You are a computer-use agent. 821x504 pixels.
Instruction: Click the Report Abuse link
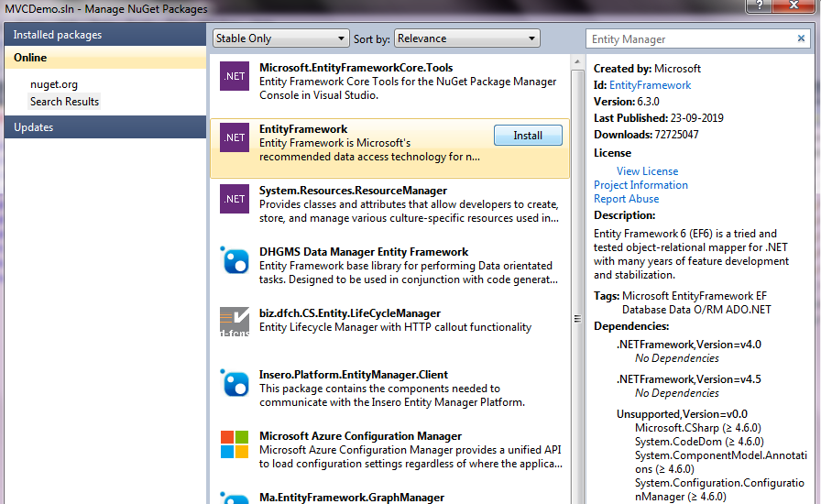(x=626, y=199)
